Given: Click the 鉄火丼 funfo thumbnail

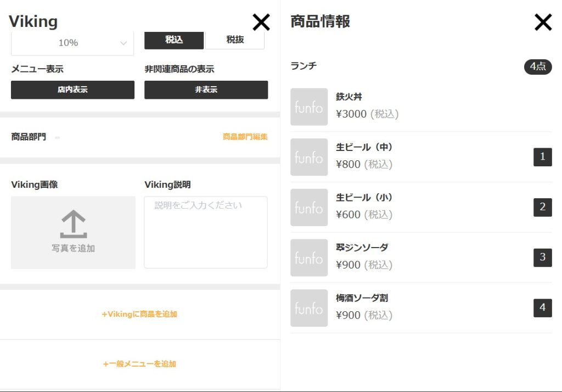Looking at the screenshot, I should point(309,107).
